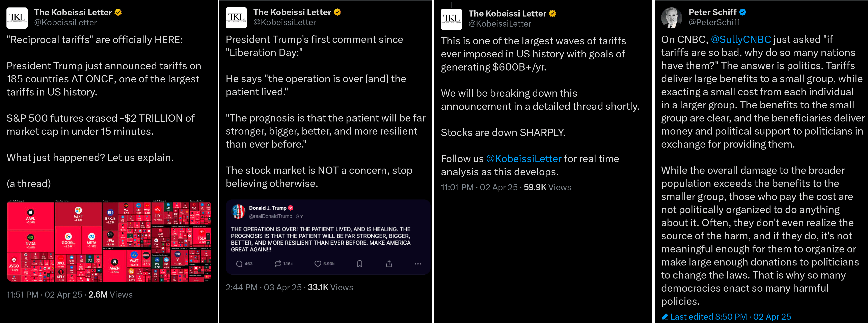Viewport: 868px width, 323px height.
Task: Click Peter Schiff's profile photo
Action: click(671, 18)
